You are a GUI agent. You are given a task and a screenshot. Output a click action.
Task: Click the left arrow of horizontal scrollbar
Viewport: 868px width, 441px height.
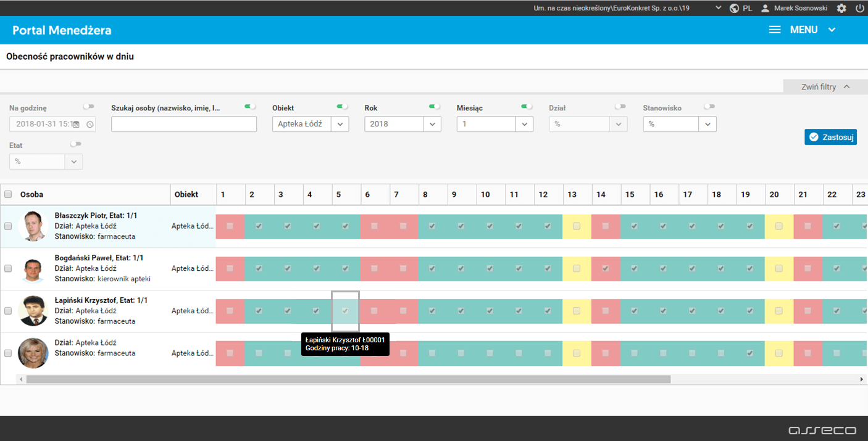click(x=20, y=379)
